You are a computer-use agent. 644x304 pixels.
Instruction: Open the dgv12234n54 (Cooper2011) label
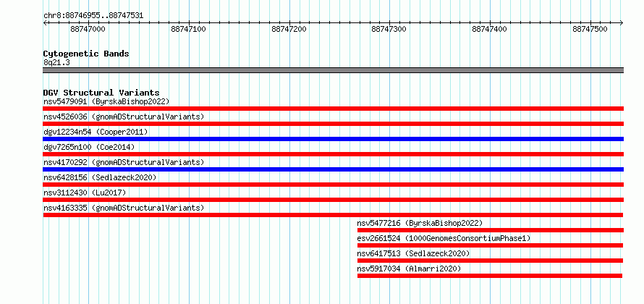point(96,132)
